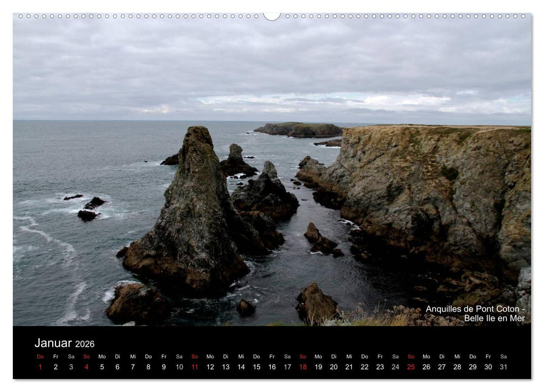Select the red date 18

pyautogui.click(x=303, y=366)
